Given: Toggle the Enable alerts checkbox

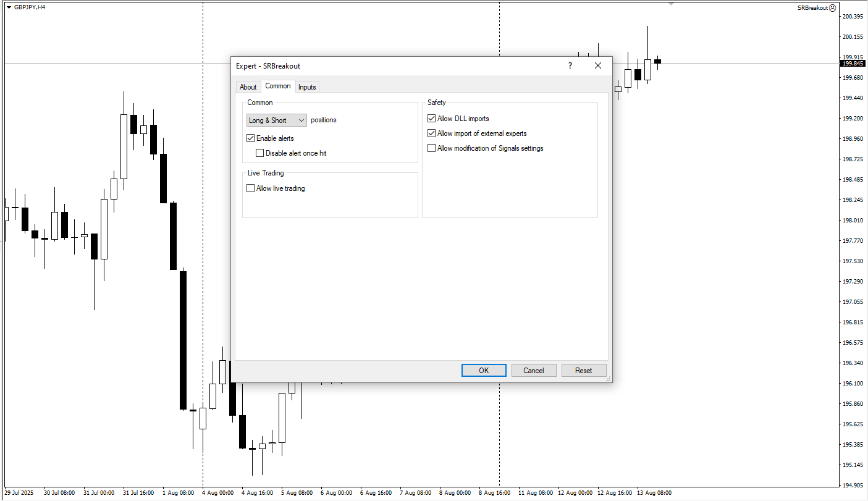Looking at the screenshot, I should (251, 138).
